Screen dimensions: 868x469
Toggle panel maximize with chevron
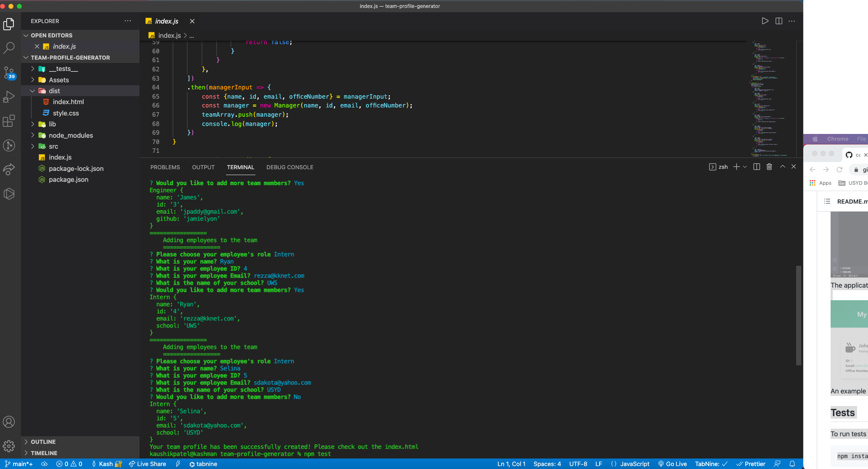pos(782,166)
